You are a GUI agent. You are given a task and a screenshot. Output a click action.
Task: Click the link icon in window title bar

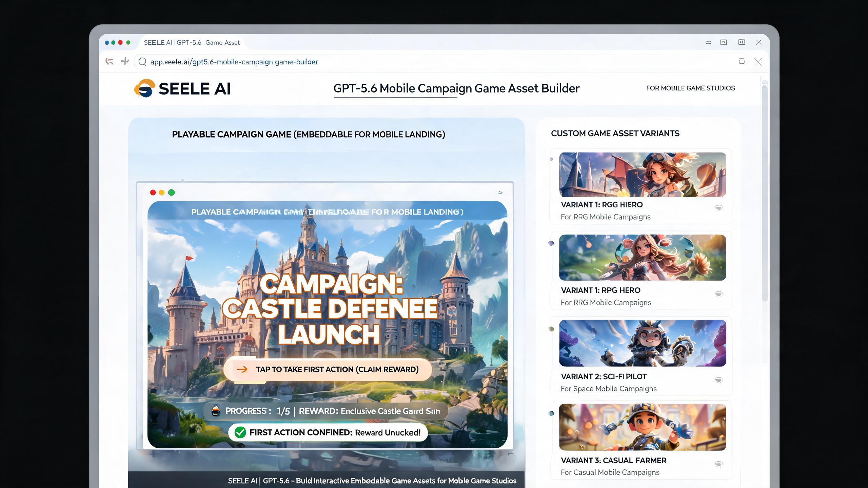(x=708, y=42)
